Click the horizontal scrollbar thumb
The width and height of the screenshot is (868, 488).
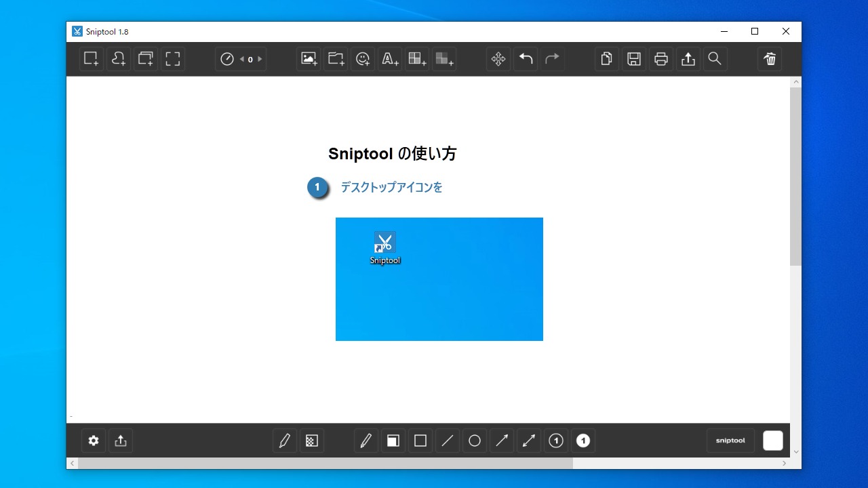tap(325, 464)
